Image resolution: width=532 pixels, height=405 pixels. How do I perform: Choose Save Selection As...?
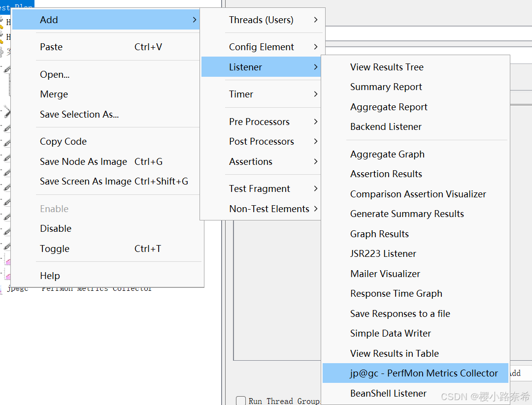point(105,114)
